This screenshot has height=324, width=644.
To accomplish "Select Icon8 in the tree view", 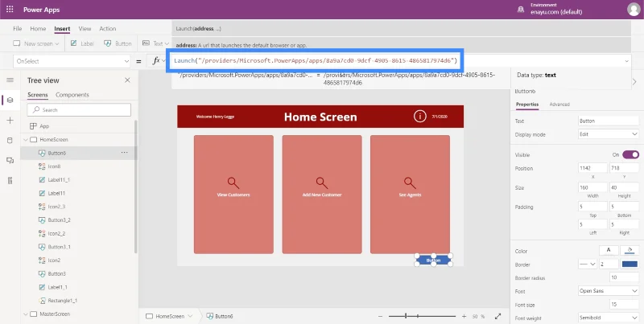I will point(54,166).
